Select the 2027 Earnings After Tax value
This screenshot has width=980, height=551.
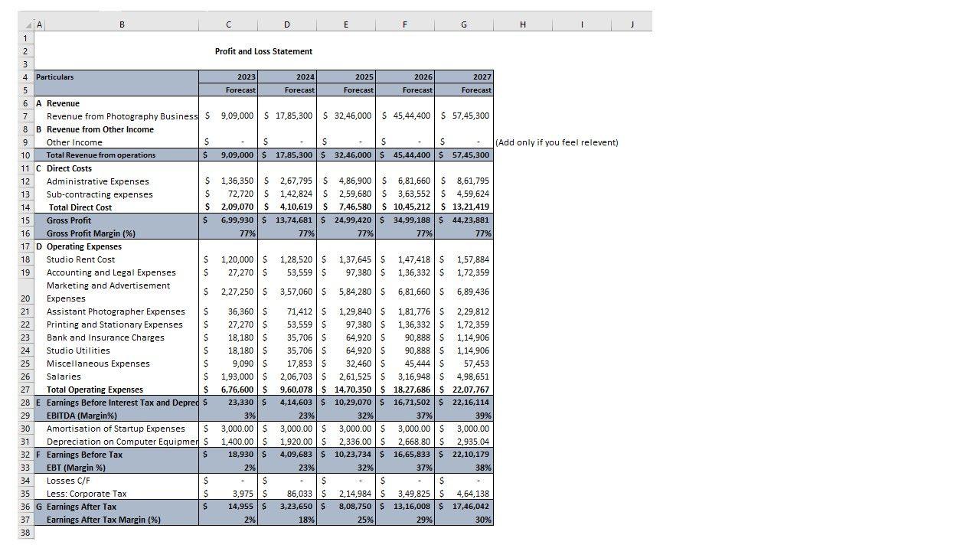click(x=464, y=507)
